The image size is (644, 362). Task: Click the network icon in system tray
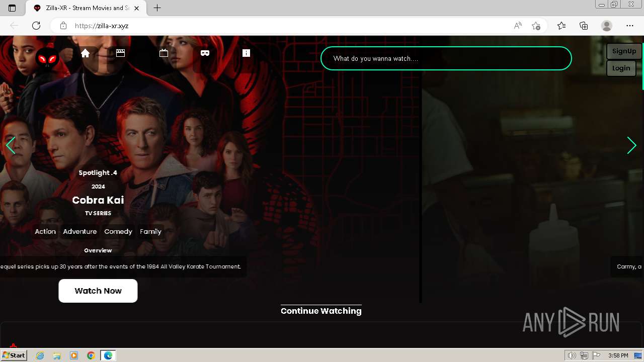584,355
